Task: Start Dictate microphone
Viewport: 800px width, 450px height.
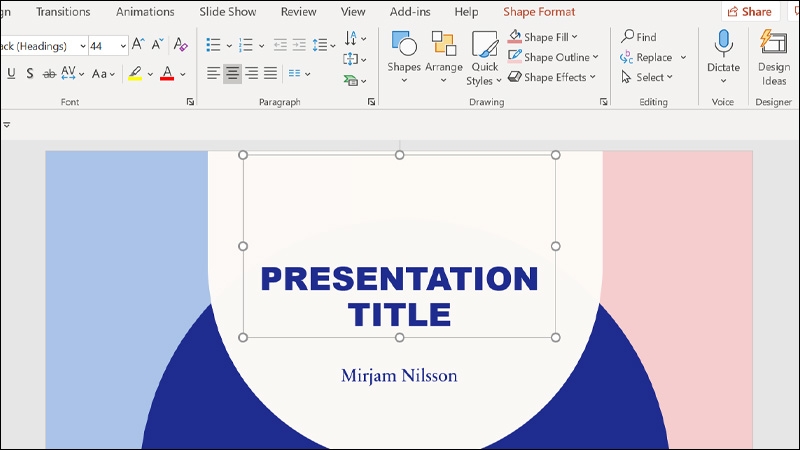Action: [723, 50]
